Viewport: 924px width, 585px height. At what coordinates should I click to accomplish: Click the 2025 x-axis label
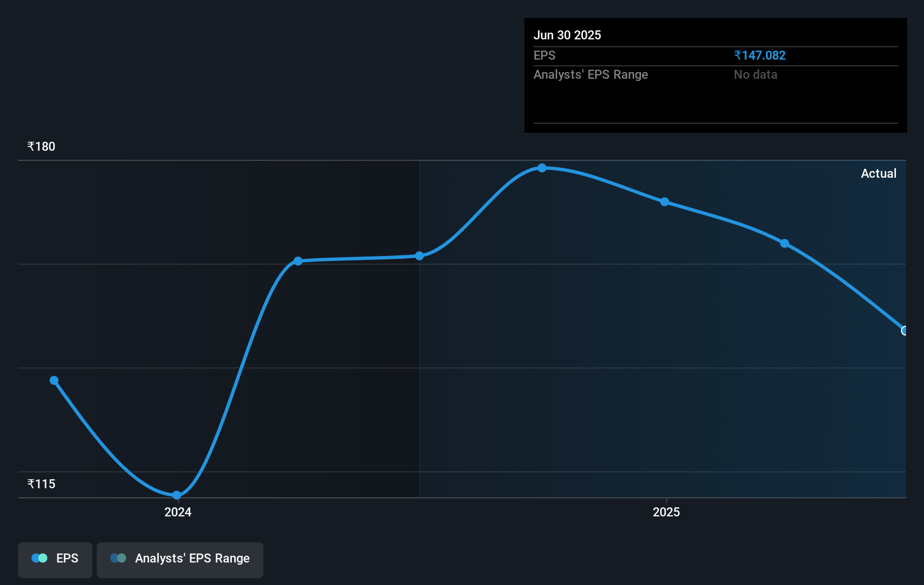666,512
